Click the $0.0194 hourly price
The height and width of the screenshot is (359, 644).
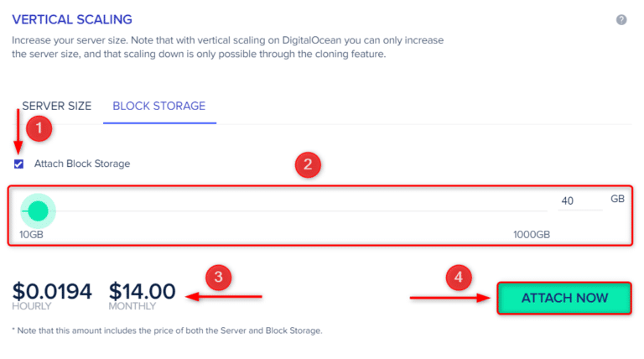click(52, 291)
